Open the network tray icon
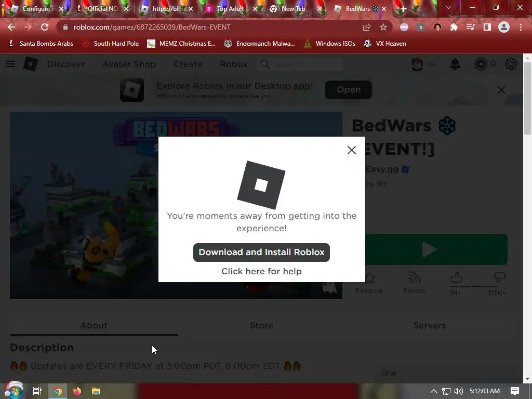 point(446,391)
